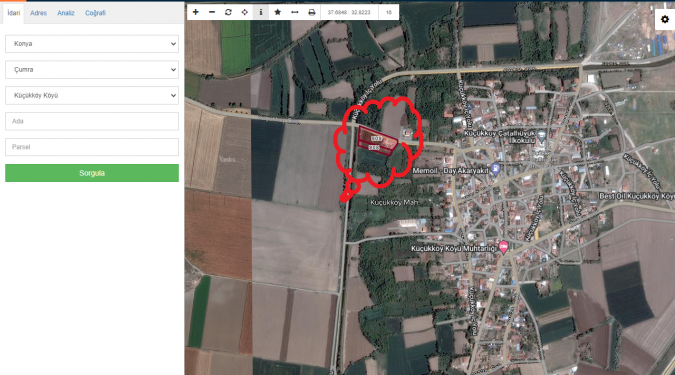Click the Küçükköy Köyü Muhtarlığı map marker

pos(503,247)
